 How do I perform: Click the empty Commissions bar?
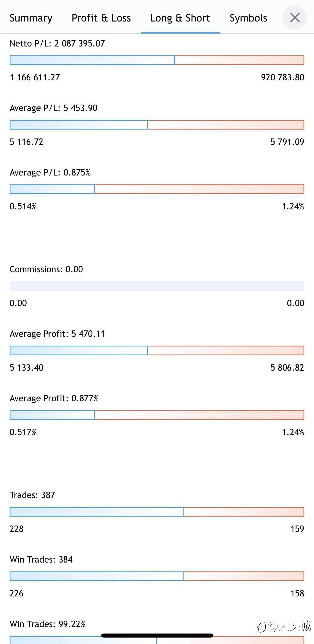(157, 286)
